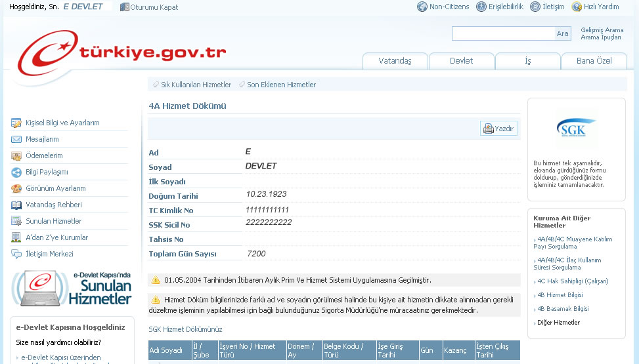Click the Non-Citizens globe icon

click(422, 7)
